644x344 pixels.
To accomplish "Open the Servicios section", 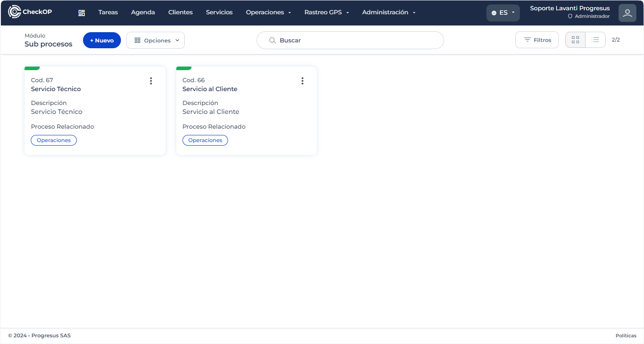I will coord(219,13).
